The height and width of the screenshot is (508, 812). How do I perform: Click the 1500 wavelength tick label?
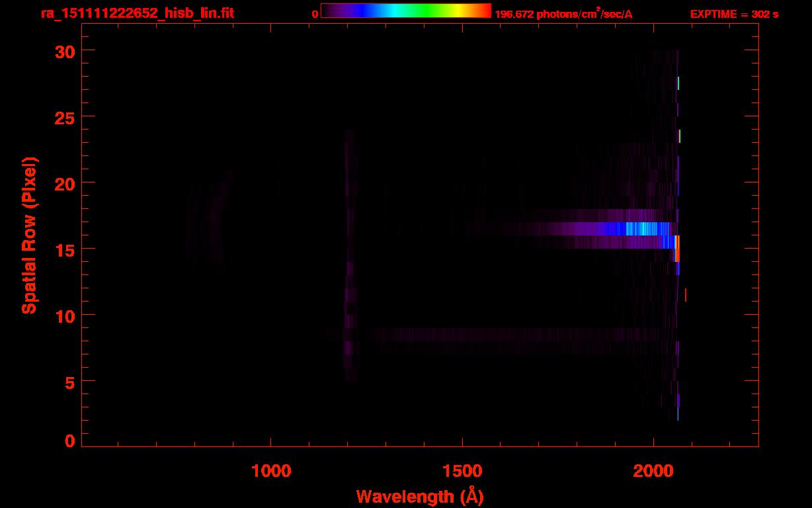tap(462, 470)
